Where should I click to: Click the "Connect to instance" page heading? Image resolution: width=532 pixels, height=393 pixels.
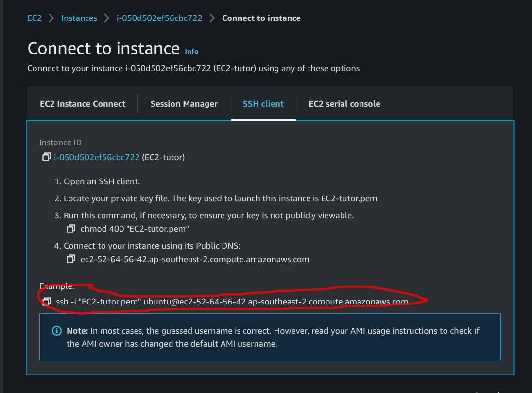click(103, 49)
